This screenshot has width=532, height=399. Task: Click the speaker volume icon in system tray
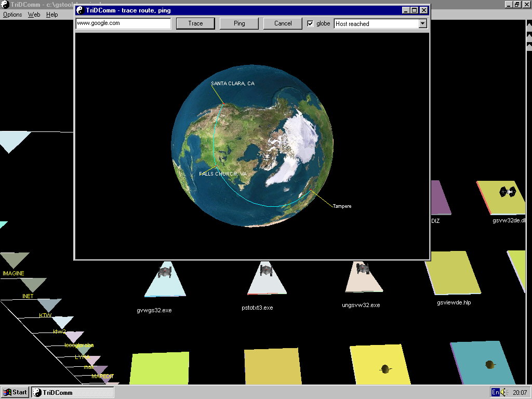pos(504,392)
